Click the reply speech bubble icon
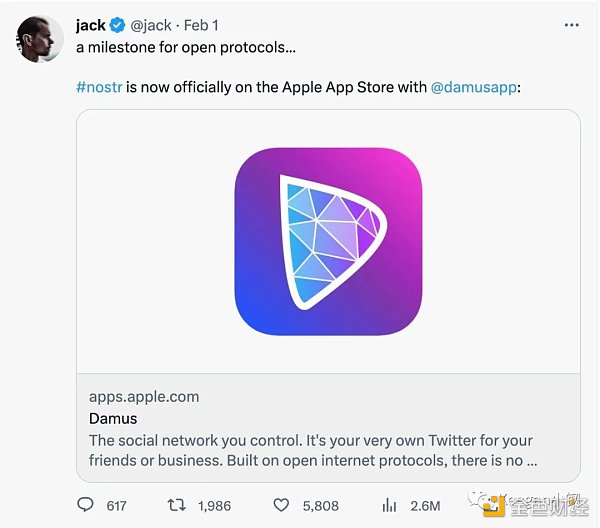 tap(84, 505)
